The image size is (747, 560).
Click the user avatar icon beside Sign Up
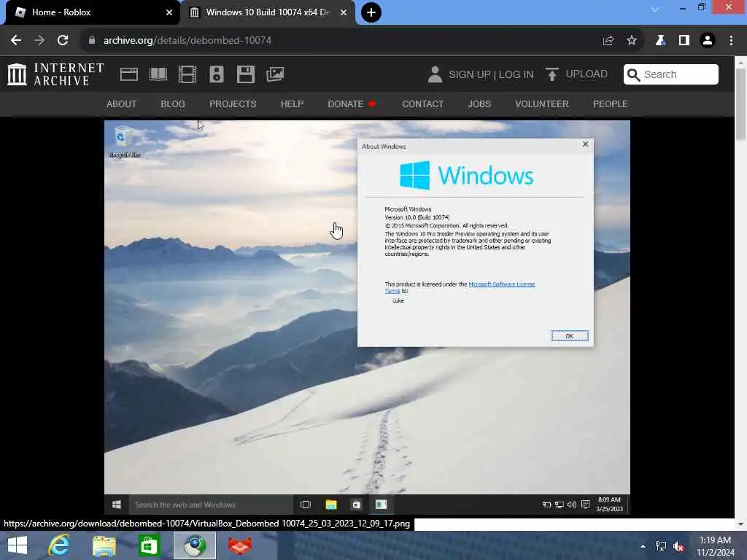435,74
